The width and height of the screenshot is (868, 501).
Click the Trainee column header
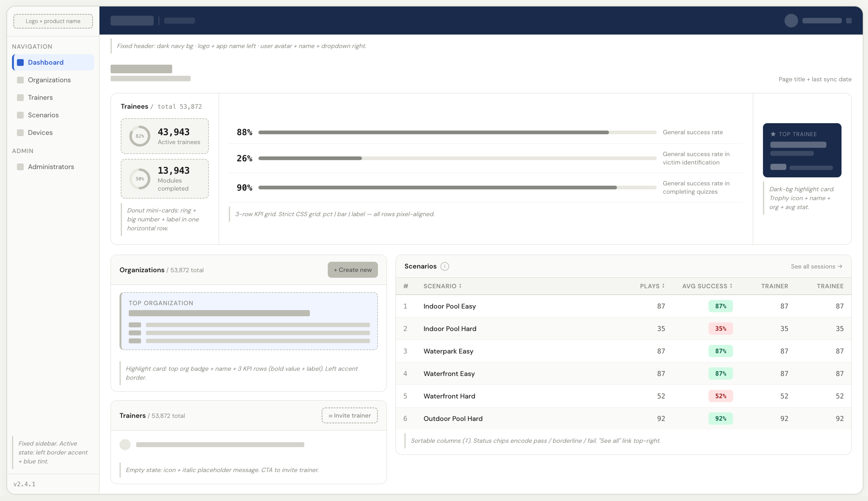[830, 286]
